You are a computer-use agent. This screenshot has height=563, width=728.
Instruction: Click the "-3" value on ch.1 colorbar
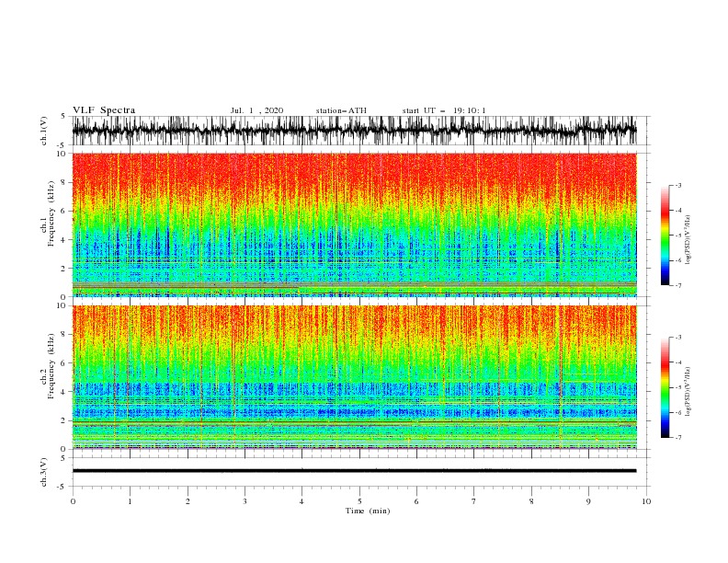pyautogui.click(x=677, y=185)
